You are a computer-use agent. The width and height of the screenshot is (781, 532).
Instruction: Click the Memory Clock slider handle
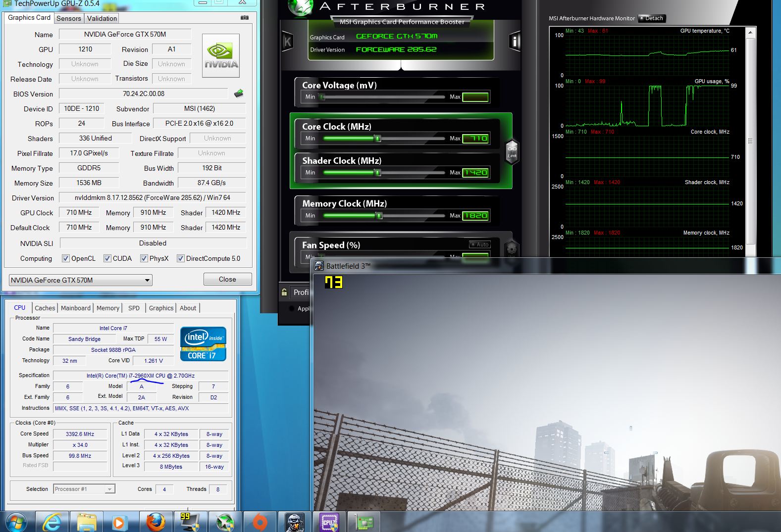(x=379, y=216)
